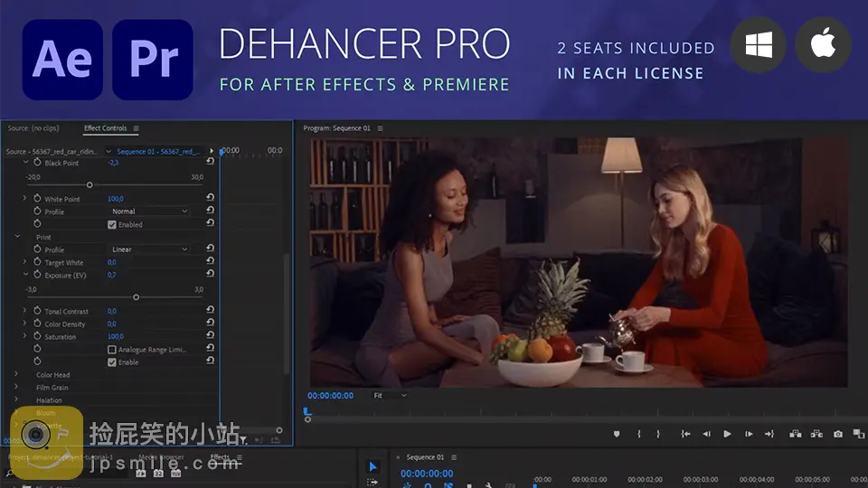The width and height of the screenshot is (868, 488).
Task: Click the Program monitor playhead marker
Action: pos(307,412)
